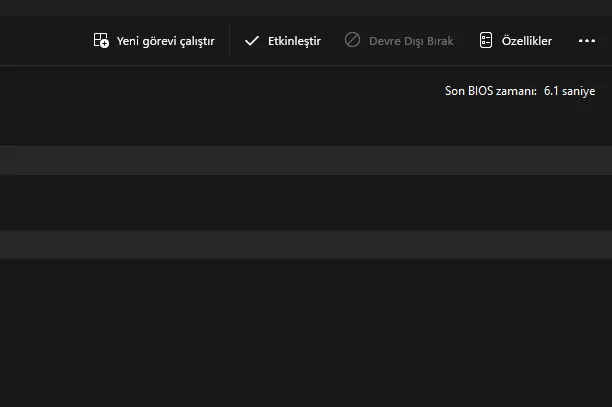
Task: Open properties via the Özellikler icon
Action: coord(486,41)
